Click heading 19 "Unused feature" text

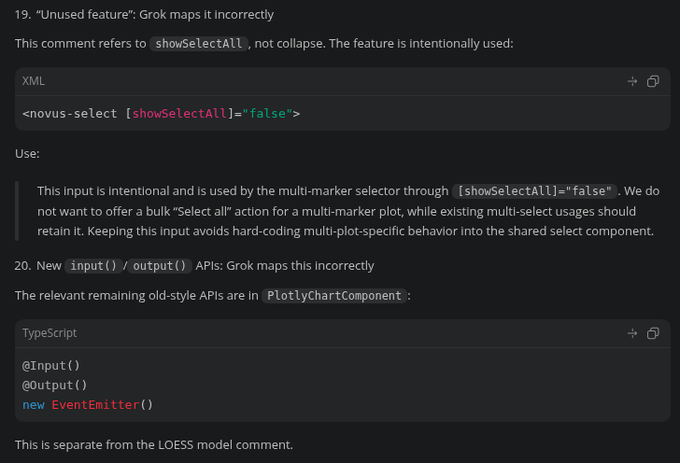[x=144, y=15]
